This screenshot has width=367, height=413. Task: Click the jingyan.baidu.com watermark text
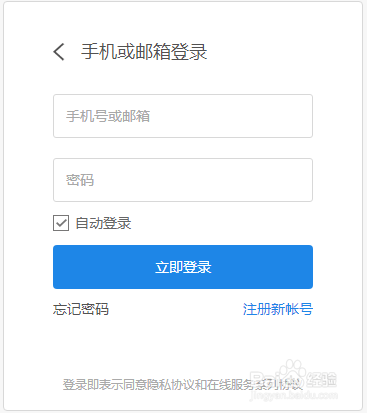click(293, 395)
